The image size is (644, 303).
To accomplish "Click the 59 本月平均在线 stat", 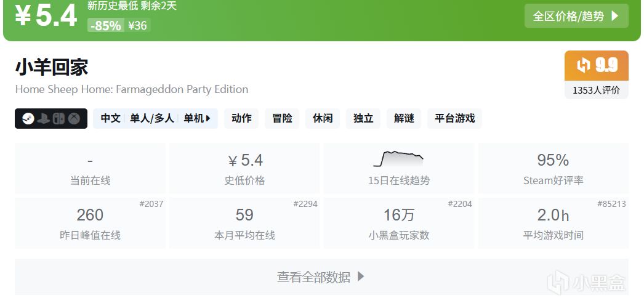I will point(244,223).
